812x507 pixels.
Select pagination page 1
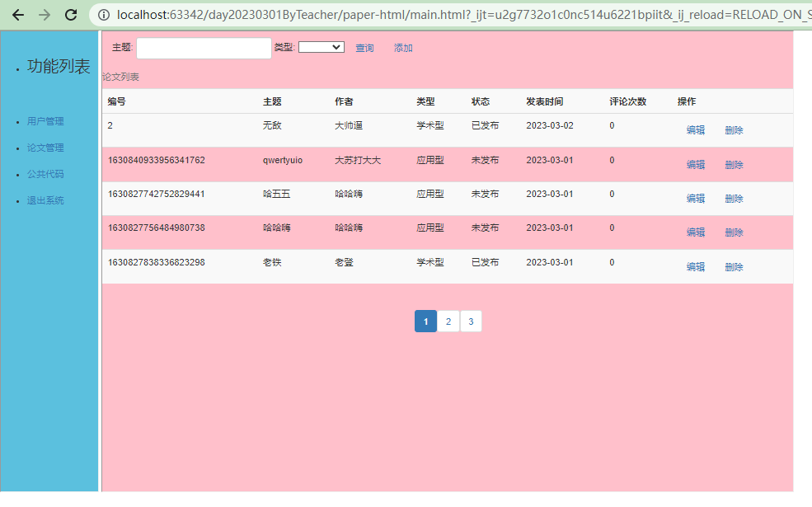tap(425, 322)
